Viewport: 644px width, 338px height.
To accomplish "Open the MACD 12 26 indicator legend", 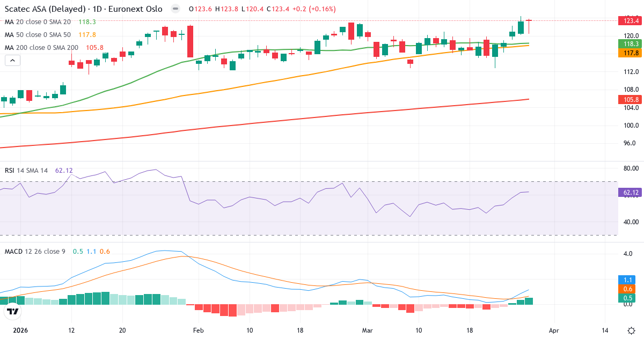I will [x=35, y=252].
